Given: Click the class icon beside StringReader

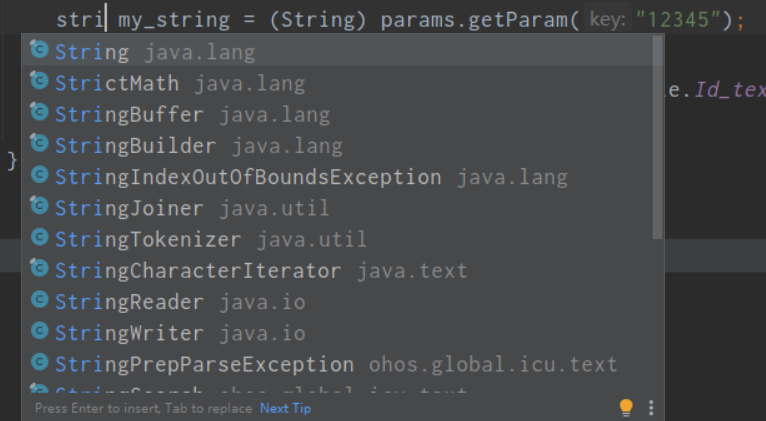Looking at the screenshot, I should tap(40, 300).
